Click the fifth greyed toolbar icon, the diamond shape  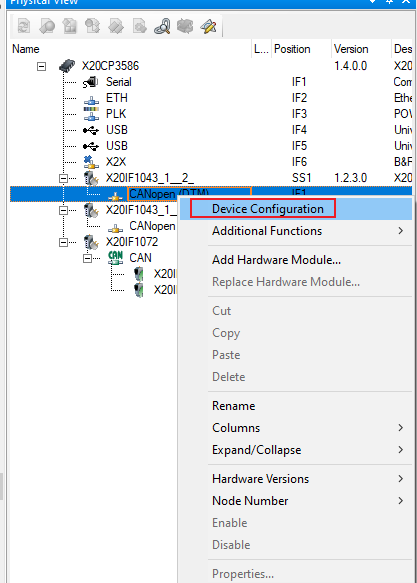116,26
